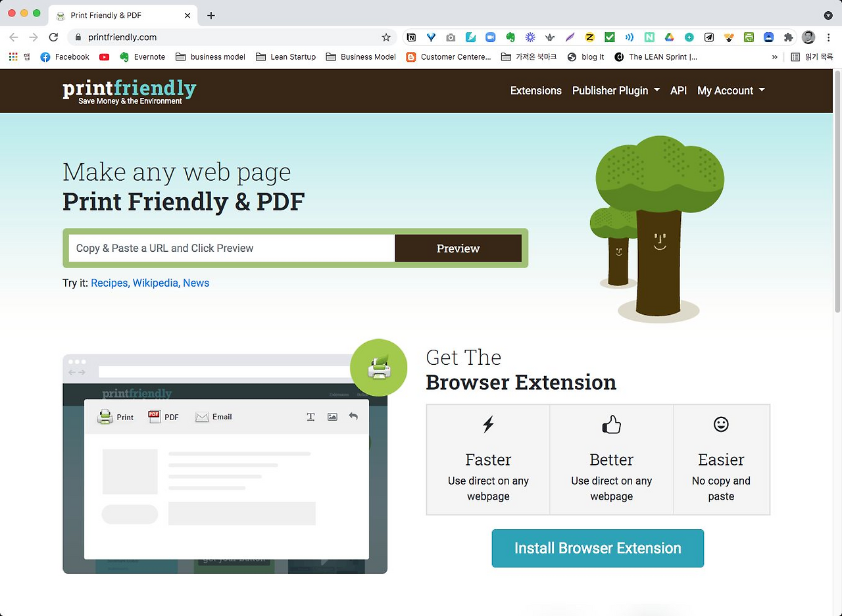Screen dimensions: 842x616
Task: Click the green browser-window extension icon
Action: [x=749, y=37]
